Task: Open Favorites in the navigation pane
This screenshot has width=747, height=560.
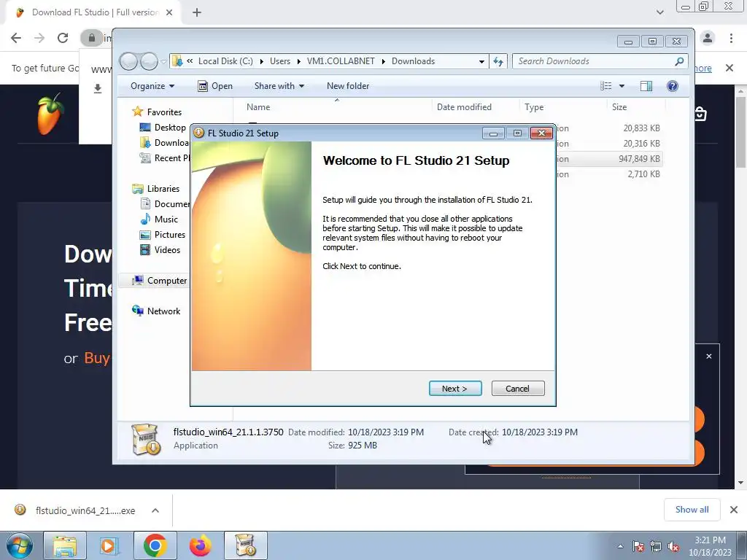Action: click(164, 112)
